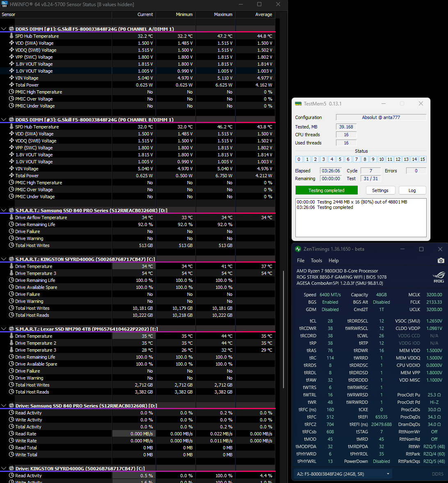Click bolt icon beside DIMM #1 VIN Voltage

click(11, 78)
